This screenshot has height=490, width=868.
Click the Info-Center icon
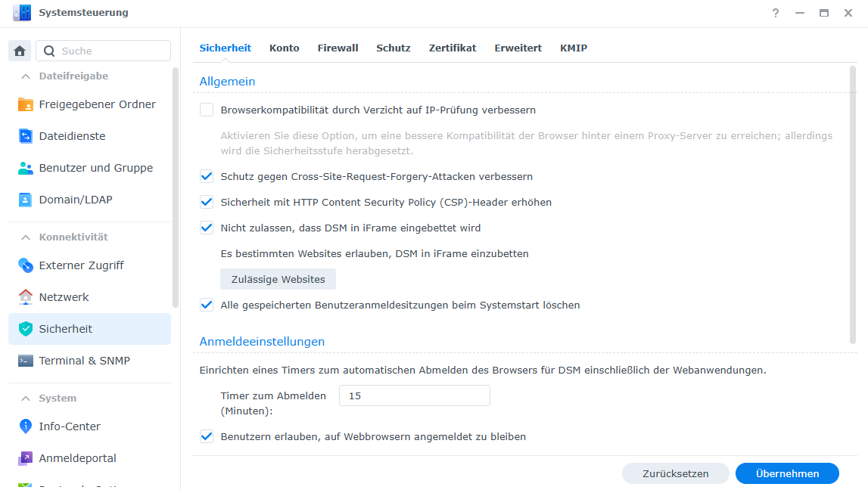pyautogui.click(x=26, y=426)
